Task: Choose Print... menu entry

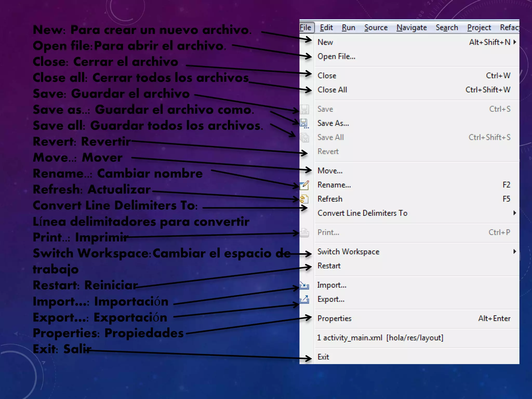Action: click(417, 232)
